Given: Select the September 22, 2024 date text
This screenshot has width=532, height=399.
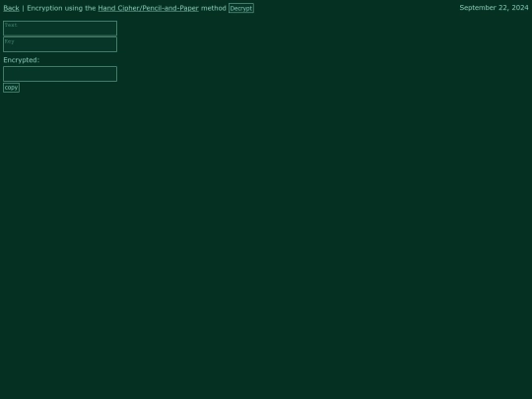Looking at the screenshot, I should pyautogui.click(x=494, y=8).
